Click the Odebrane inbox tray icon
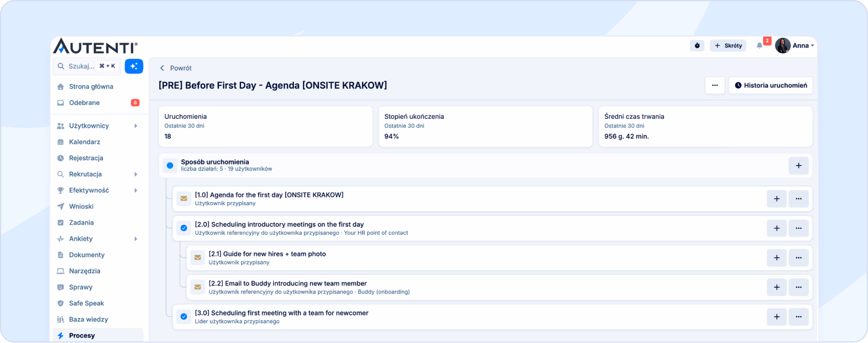 point(61,103)
